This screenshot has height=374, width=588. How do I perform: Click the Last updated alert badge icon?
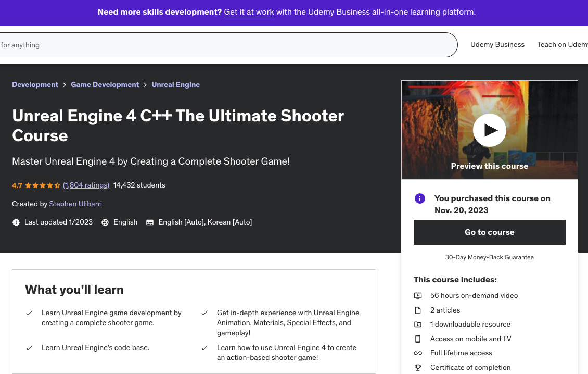click(x=16, y=222)
